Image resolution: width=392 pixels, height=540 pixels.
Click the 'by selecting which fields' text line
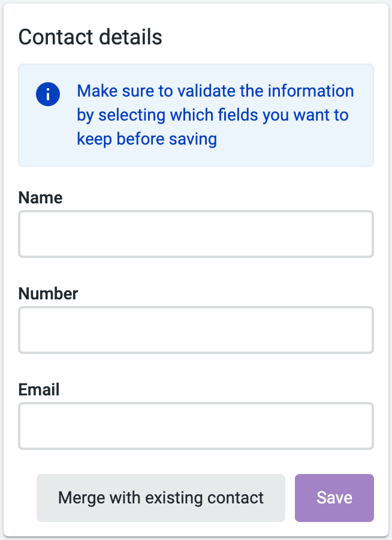[x=213, y=115]
